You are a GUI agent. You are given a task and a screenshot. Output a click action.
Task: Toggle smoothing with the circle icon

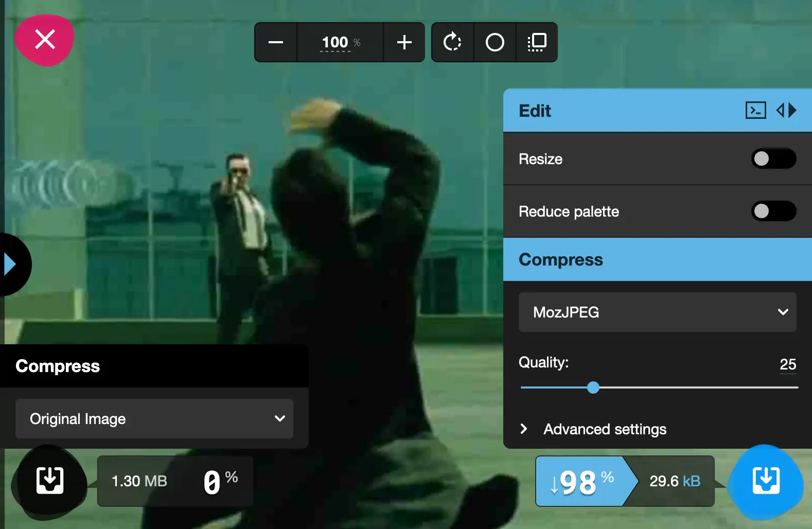[x=495, y=42]
